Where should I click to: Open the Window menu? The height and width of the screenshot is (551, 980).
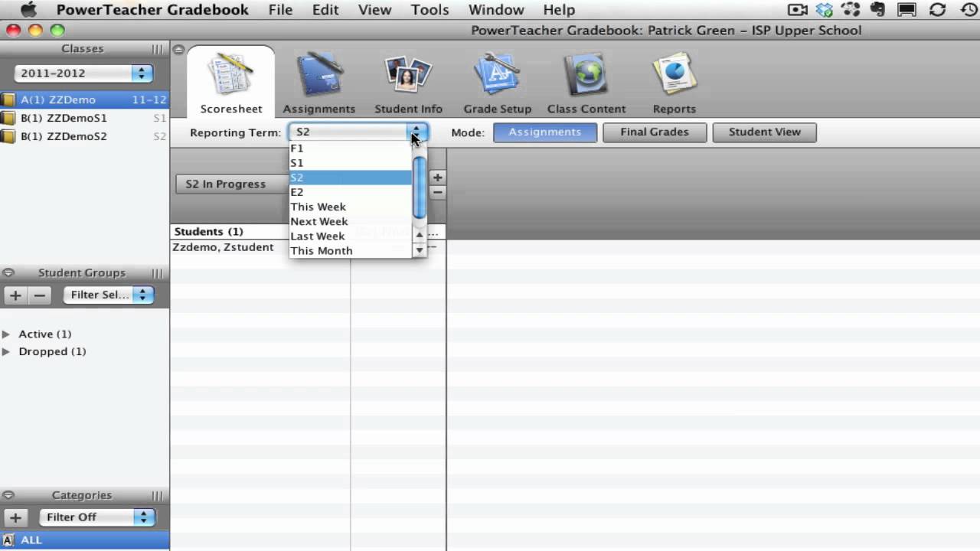[496, 10]
